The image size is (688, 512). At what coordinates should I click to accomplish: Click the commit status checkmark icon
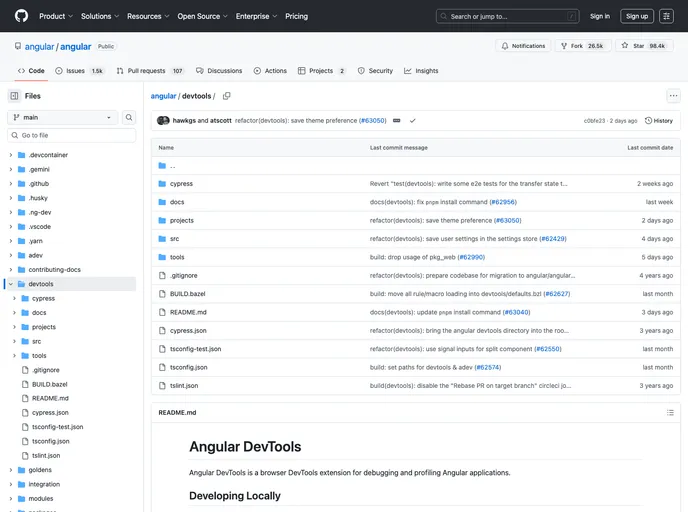coord(412,120)
